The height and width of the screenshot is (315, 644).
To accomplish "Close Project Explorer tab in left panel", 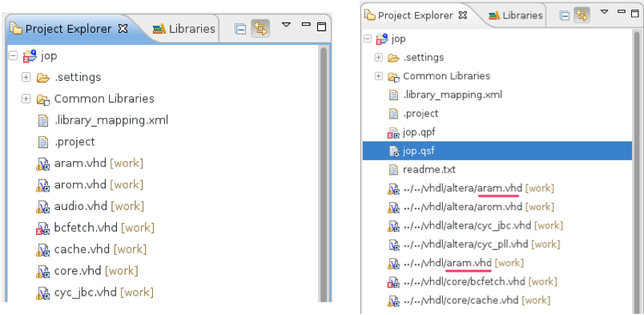I will (x=123, y=29).
